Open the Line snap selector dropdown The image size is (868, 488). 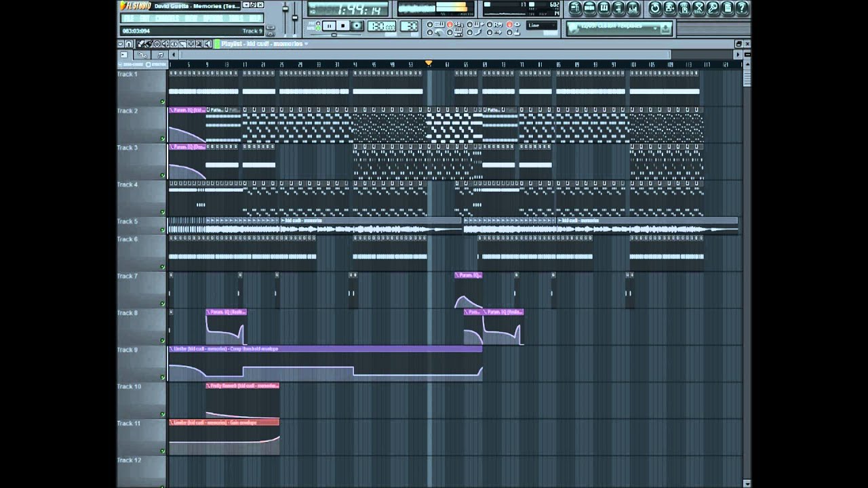[x=542, y=26]
